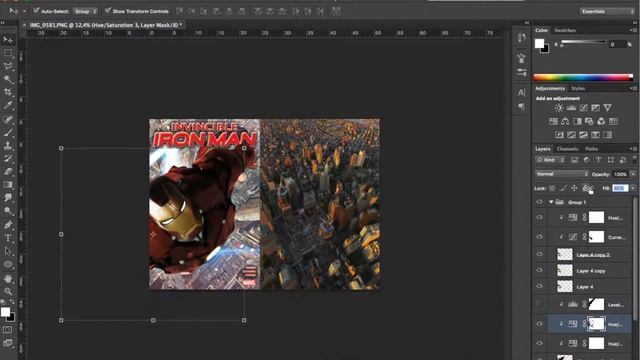Select the Pen tool
Viewport: 640px width, 360px height.
pyautogui.click(x=8, y=224)
